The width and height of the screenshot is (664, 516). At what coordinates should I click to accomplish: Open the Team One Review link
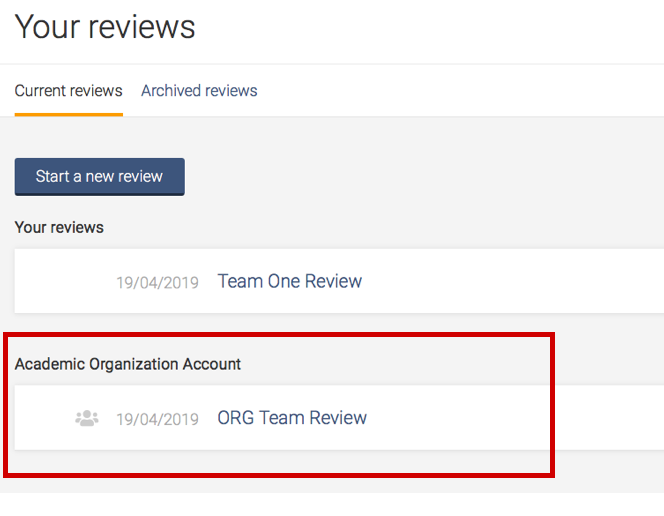[x=290, y=281]
